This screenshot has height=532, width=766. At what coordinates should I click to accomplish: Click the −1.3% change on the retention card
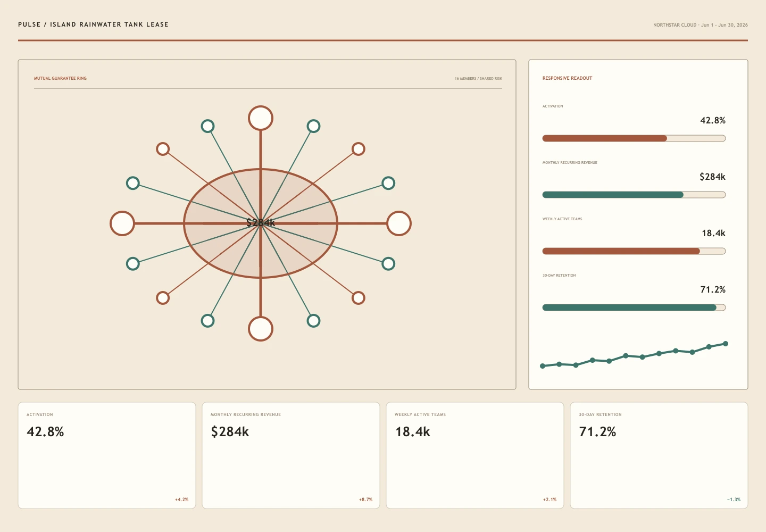click(734, 500)
